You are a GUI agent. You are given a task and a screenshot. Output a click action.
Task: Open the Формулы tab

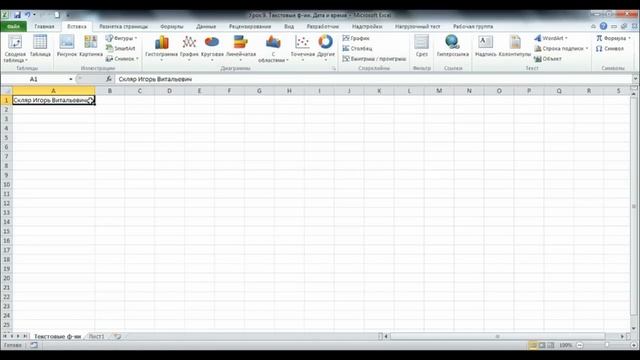coord(172,26)
